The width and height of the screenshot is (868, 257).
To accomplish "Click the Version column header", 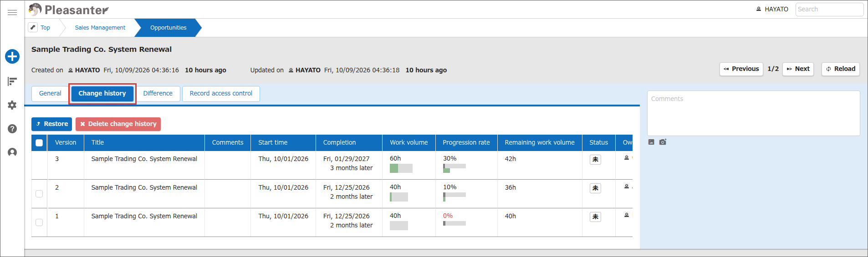I will point(66,142).
